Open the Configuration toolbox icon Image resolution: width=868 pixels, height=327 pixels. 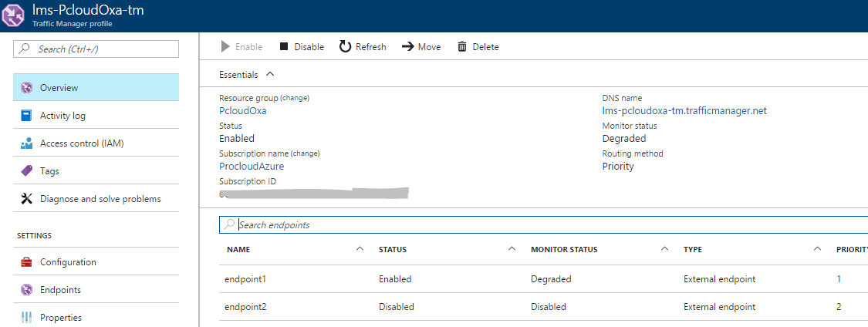point(26,262)
